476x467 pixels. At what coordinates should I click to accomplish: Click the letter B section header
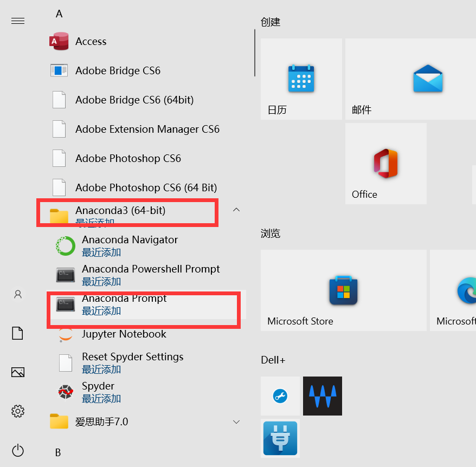coord(58,452)
